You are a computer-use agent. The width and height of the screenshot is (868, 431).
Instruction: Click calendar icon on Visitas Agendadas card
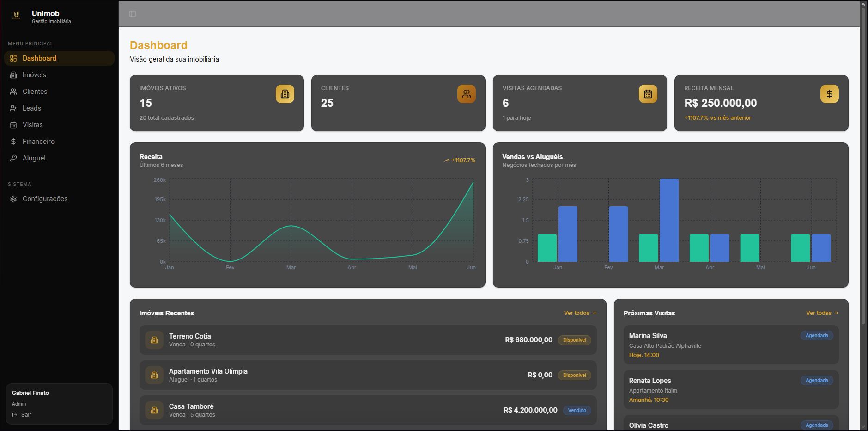648,94
